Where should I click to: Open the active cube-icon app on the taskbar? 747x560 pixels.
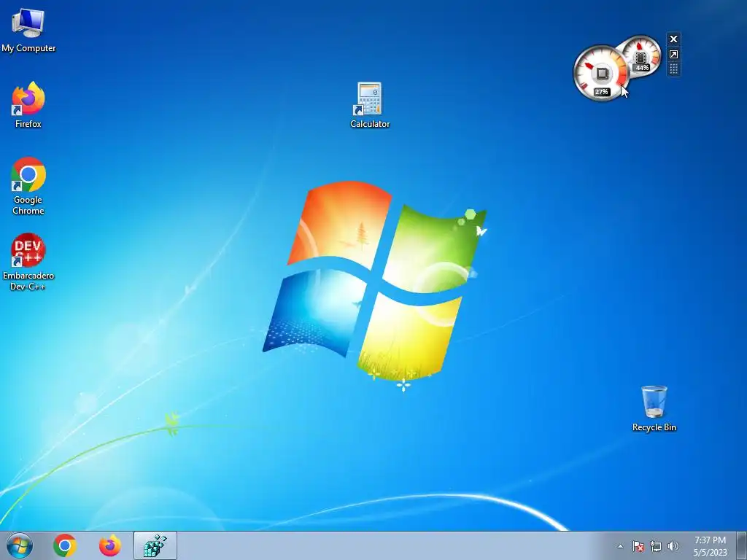click(155, 545)
